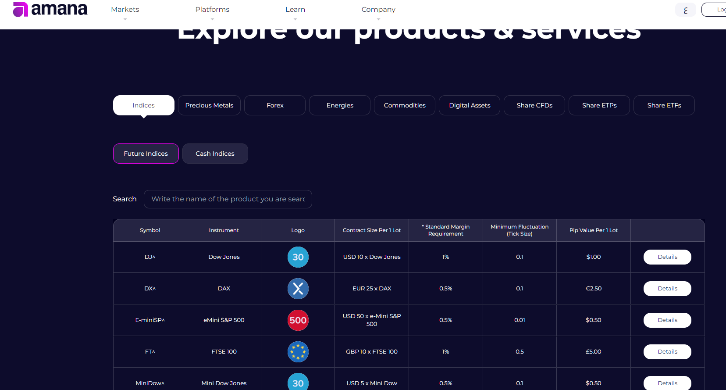The width and height of the screenshot is (726, 390).
Task: Click the €2.50 pip value cell
Action: 594,289
